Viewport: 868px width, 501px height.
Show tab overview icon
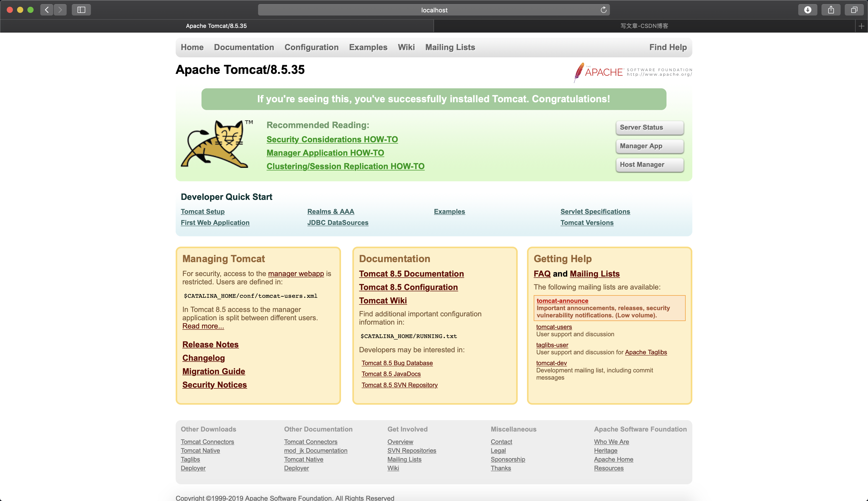pyautogui.click(x=854, y=10)
